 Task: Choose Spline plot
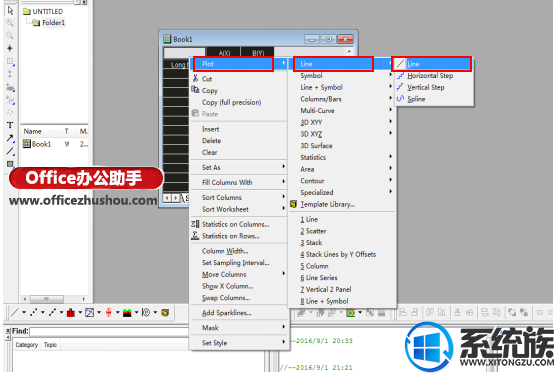coord(434,99)
